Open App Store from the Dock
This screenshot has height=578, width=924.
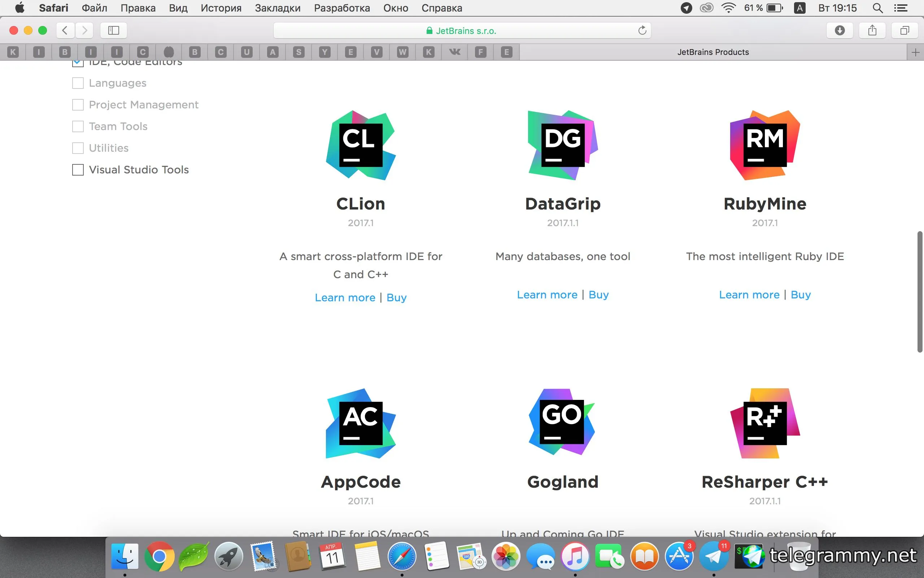[679, 556]
